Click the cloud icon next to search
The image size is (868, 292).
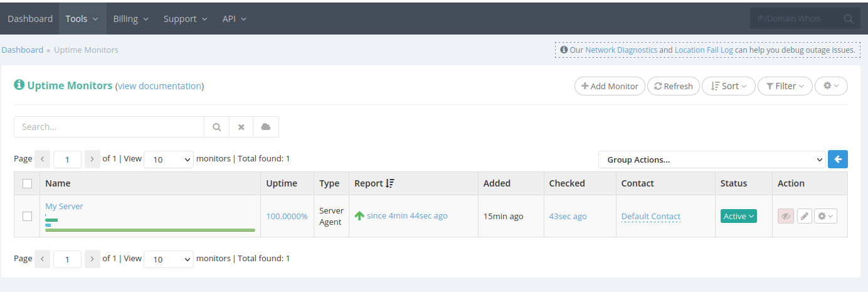tap(266, 127)
